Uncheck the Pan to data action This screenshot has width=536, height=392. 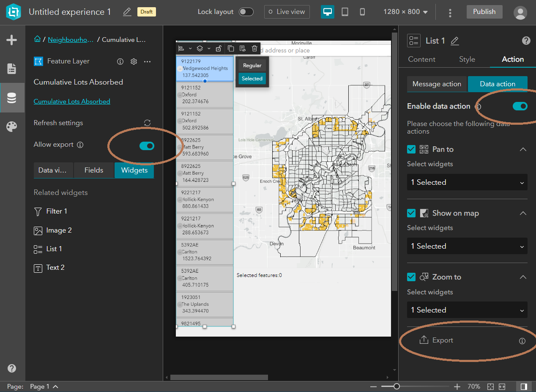tap(411, 149)
